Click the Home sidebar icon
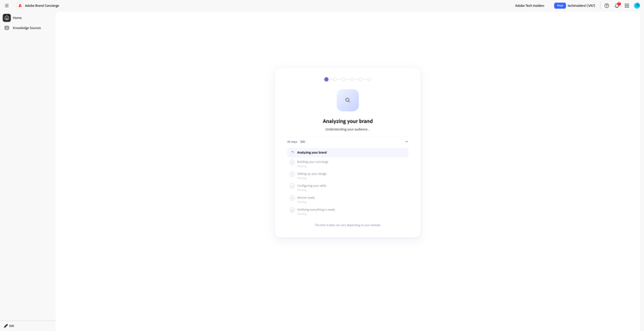Viewport: 644px width, 331px height. (7, 18)
